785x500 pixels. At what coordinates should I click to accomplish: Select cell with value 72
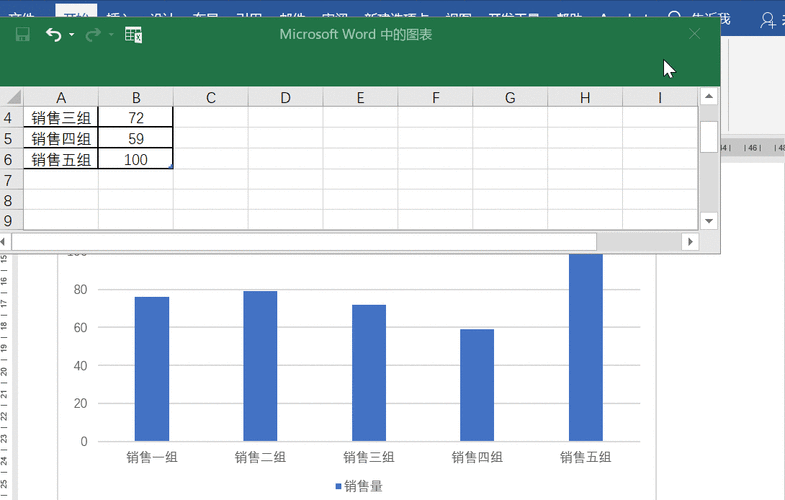[136, 118]
